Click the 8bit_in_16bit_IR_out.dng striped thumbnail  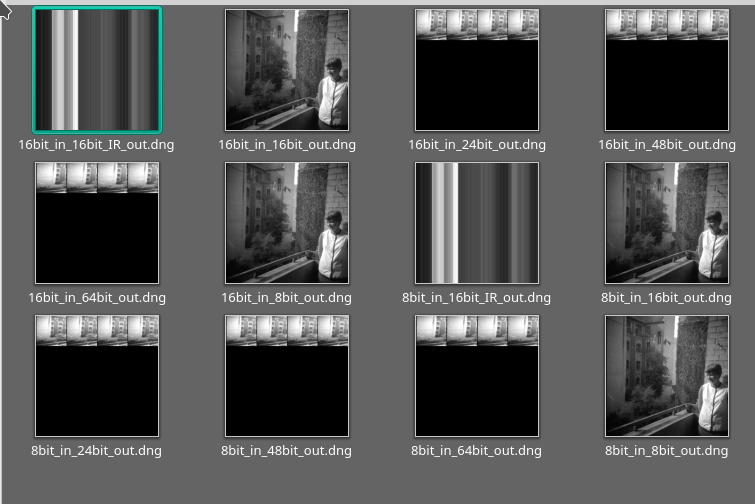477,223
